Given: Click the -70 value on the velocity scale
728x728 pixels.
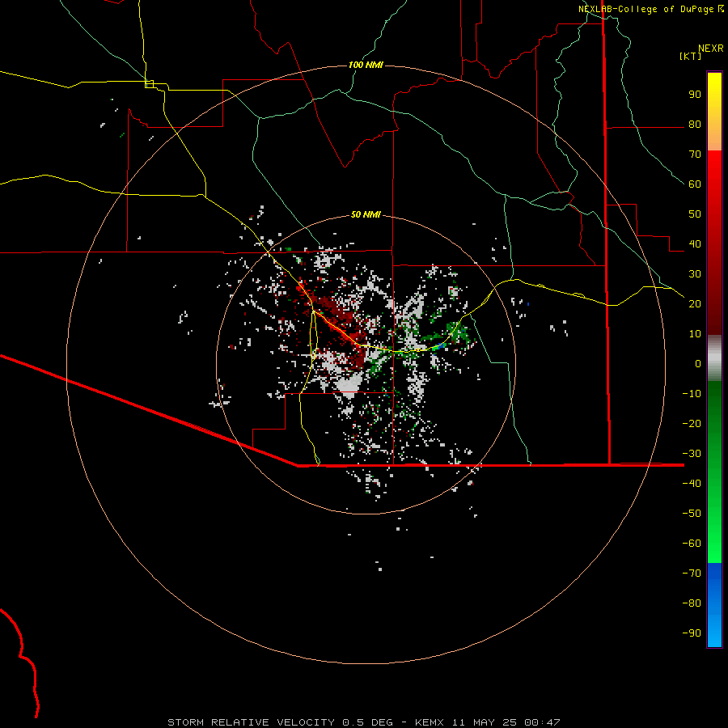Looking at the screenshot, I should point(692,573).
